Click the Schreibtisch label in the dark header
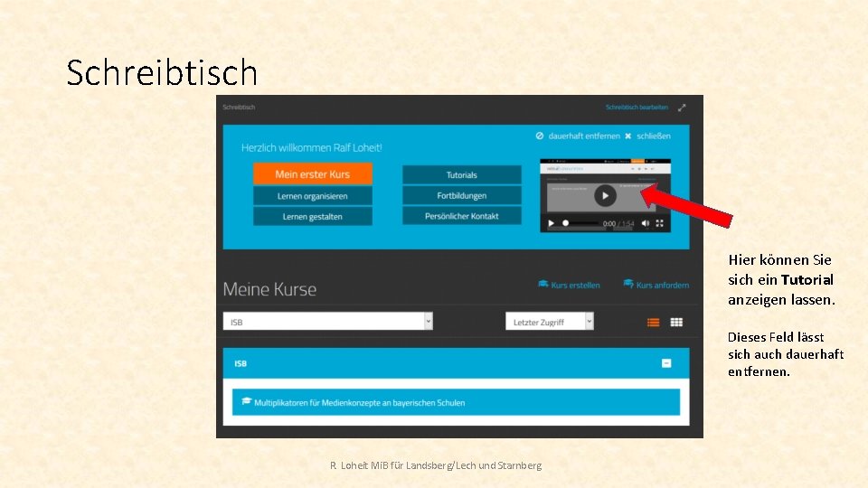868x488 pixels. point(239,108)
